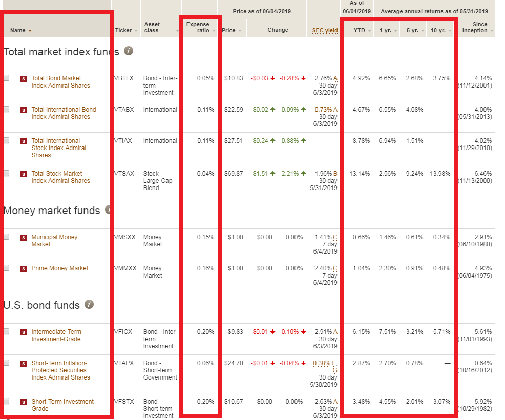The image size is (505, 420).
Task: Select VTSAX ticker cell
Action: pos(124,173)
